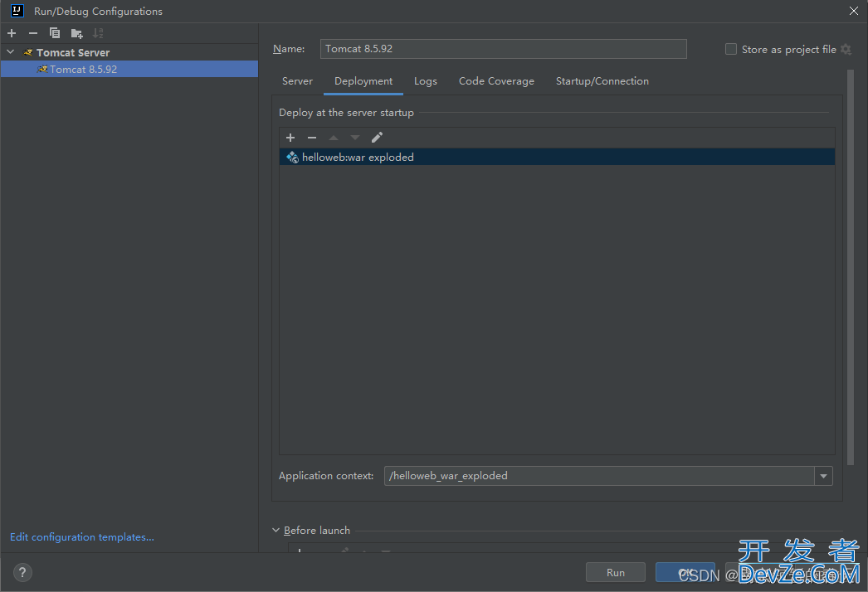868x592 pixels.
Task: Click the Application context field
Action: [599, 476]
